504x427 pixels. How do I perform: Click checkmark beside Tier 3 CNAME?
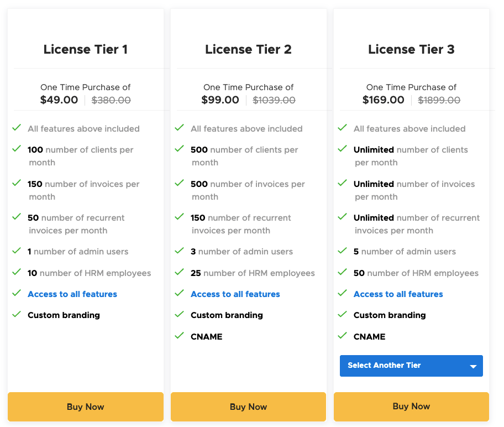(342, 336)
